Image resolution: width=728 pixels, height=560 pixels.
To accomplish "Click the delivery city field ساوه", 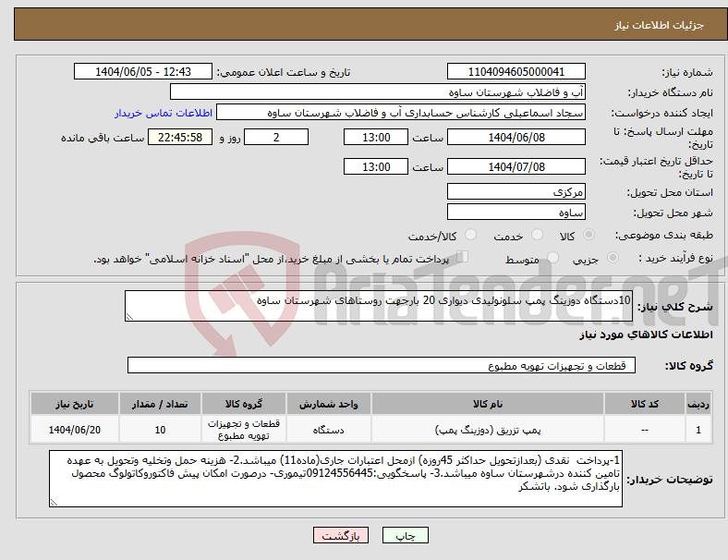I will [x=516, y=212].
